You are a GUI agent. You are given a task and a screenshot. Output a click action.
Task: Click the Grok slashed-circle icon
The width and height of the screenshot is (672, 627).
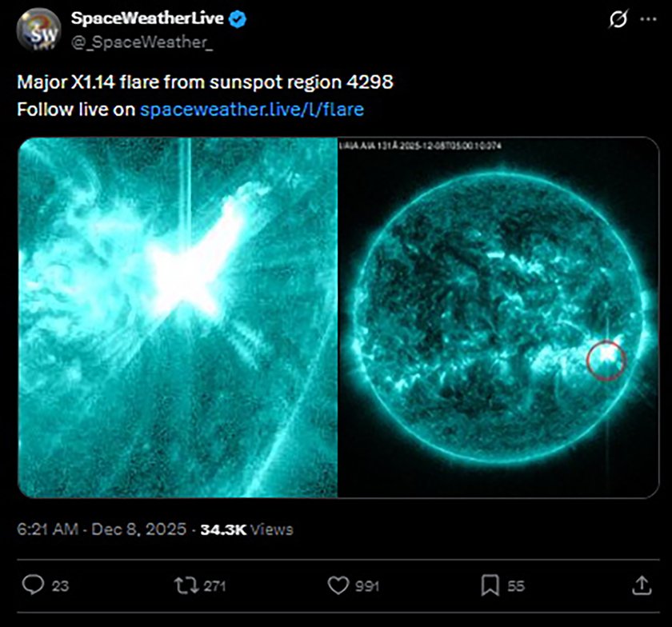click(x=618, y=18)
